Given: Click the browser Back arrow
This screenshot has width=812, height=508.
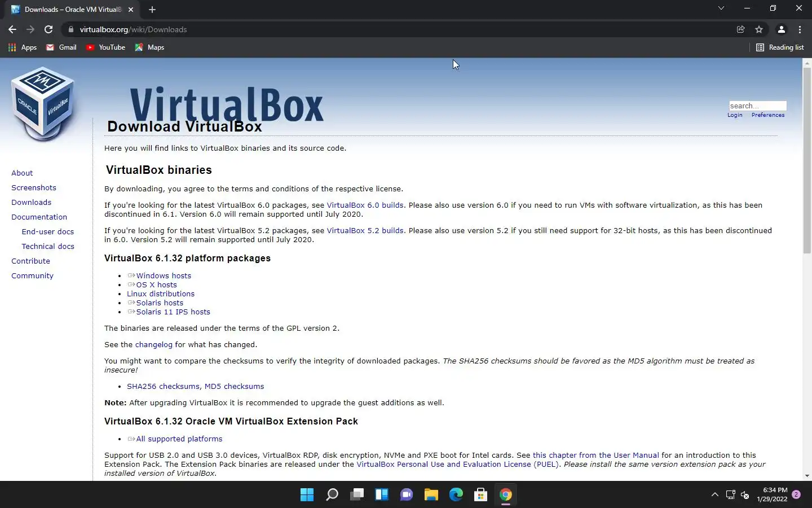Looking at the screenshot, I should [x=12, y=29].
